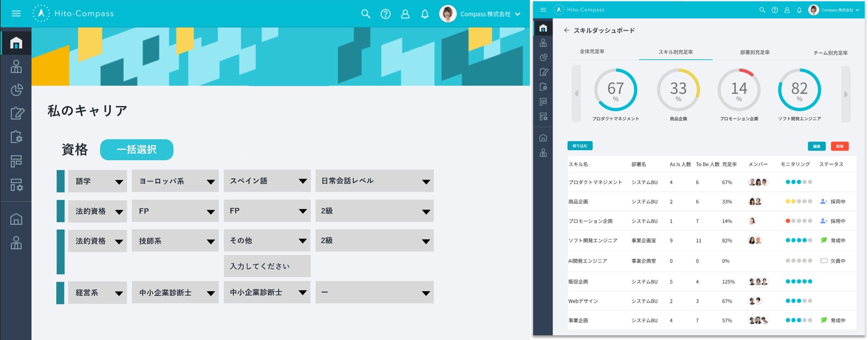Open 中小企業診断士 second-column dropdown
The height and width of the screenshot is (340, 868).
[x=175, y=293]
